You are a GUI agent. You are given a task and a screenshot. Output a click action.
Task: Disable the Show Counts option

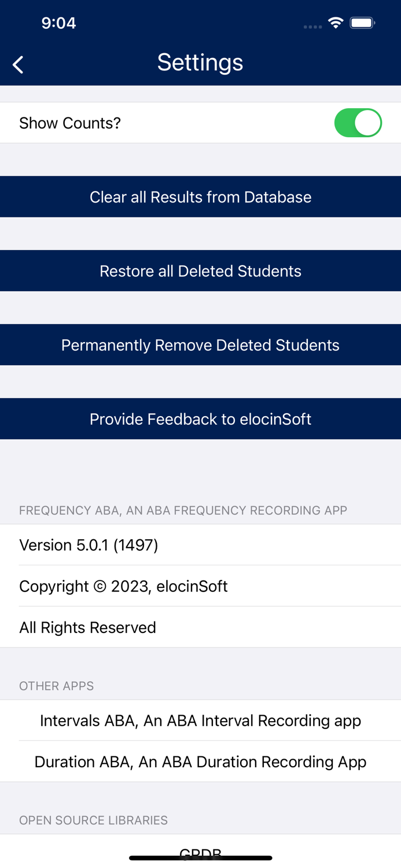click(358, 122)
